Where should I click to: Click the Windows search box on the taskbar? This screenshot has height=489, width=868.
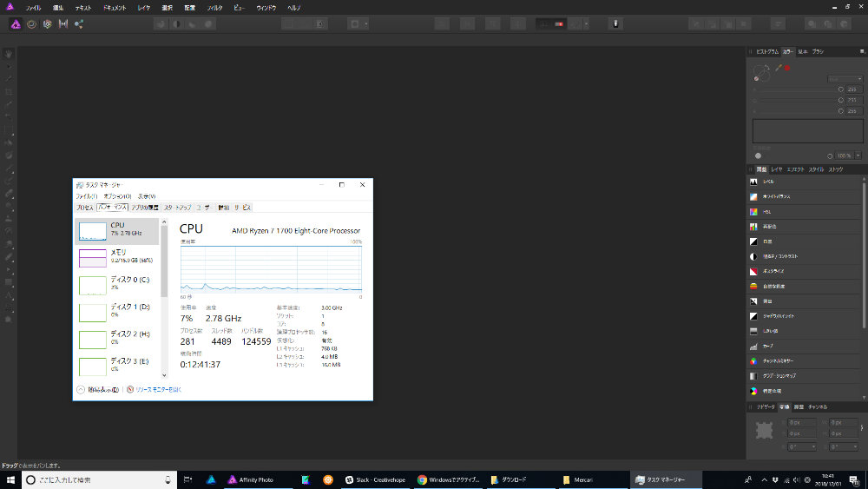pyautogui.click(x=99, y=479)
